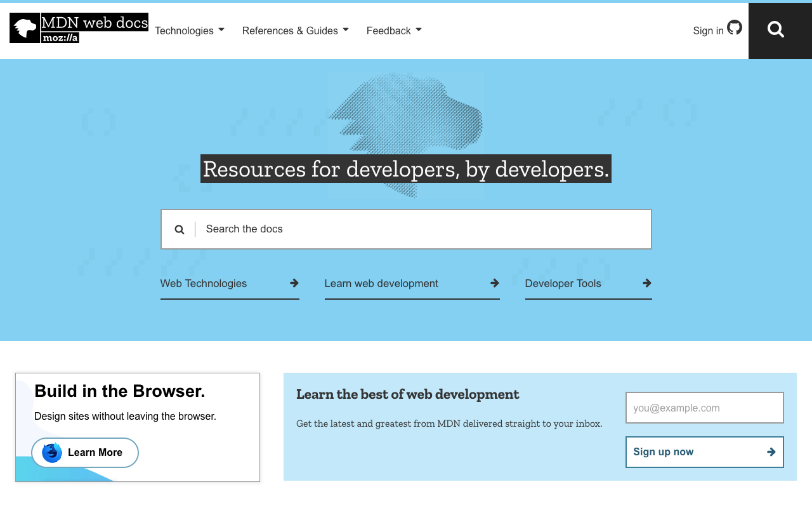
Task: Open the Web Technologies link
Action: coord(204,283)
